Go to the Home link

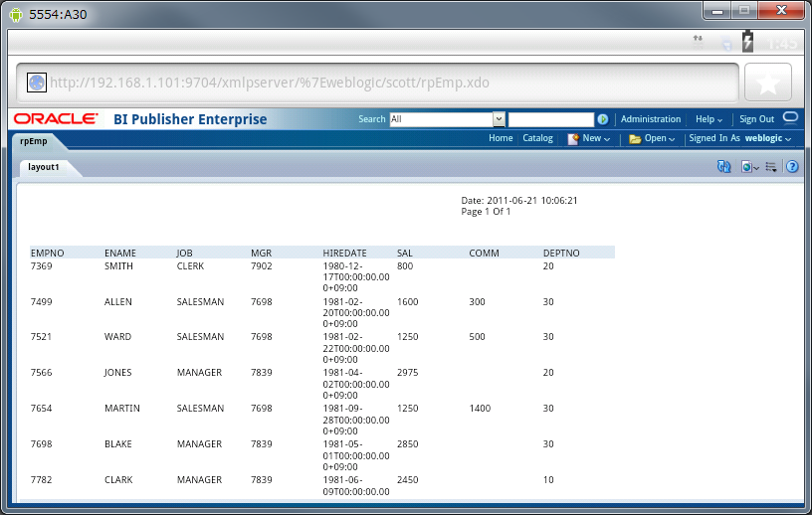click(501, 138)
